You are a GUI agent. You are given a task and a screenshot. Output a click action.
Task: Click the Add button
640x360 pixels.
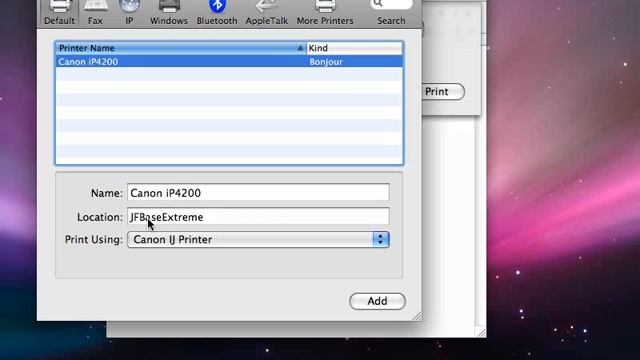tap(377, 301)
